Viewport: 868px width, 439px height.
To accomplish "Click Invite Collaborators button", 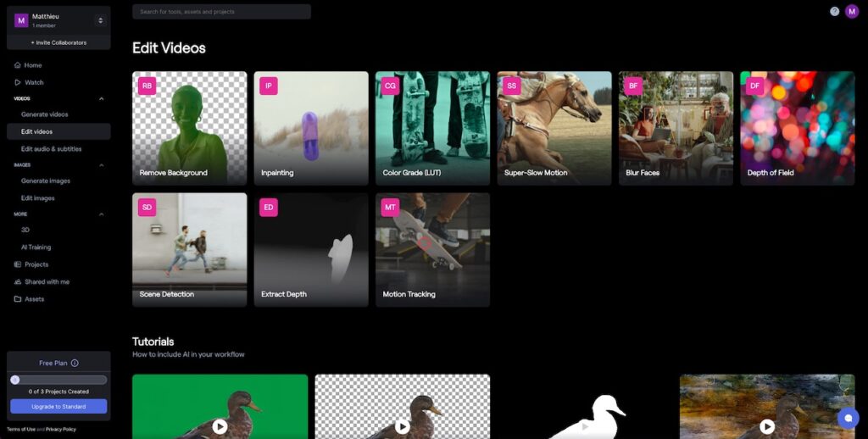I will [58, 42].
